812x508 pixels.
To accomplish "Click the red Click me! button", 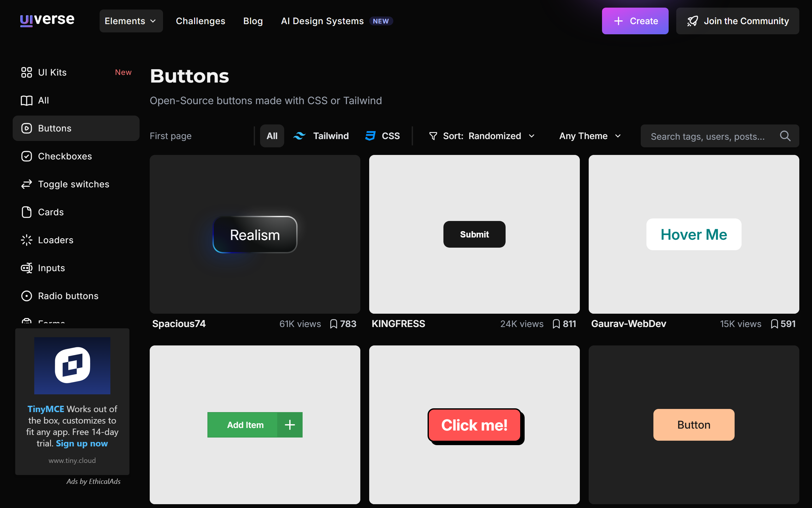I will coord(475,425).
